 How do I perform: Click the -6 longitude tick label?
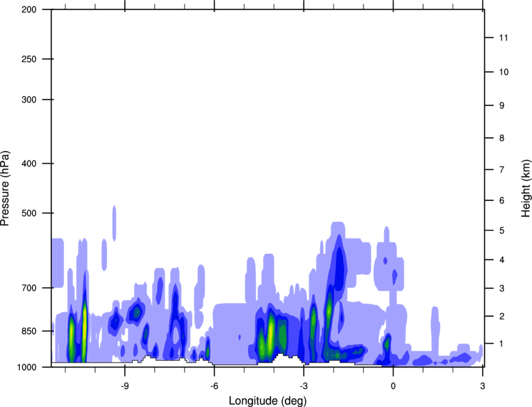(214, 386)
